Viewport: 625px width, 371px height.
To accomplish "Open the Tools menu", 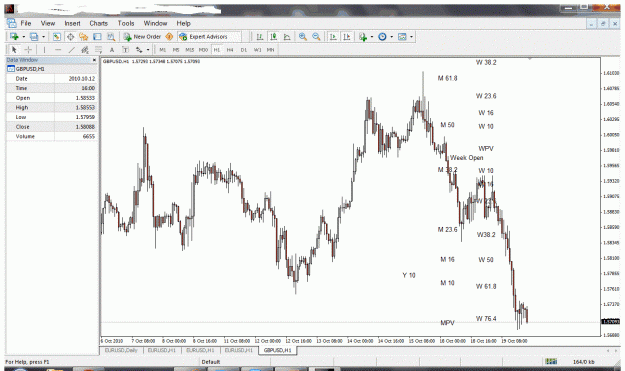I will pyautogui.click(x=126, y=23).
